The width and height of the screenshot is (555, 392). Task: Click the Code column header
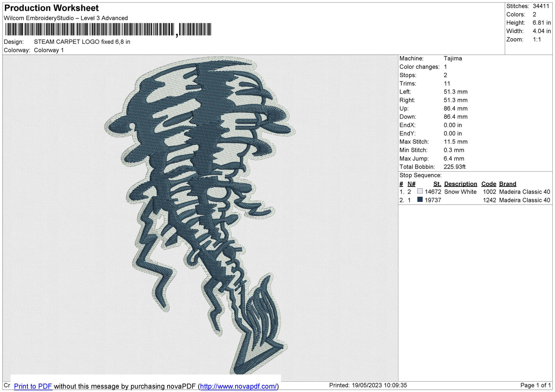[x=489, y=184]
